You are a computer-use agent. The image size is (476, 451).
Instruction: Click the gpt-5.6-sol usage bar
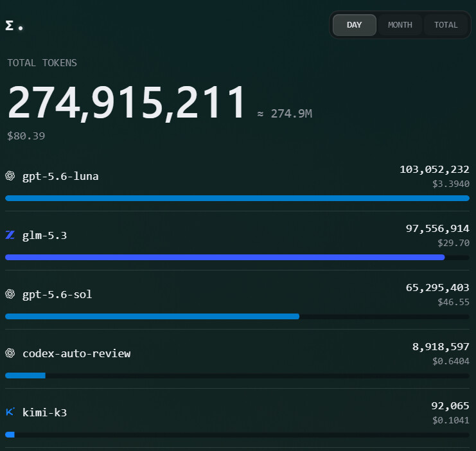point(238,317)
